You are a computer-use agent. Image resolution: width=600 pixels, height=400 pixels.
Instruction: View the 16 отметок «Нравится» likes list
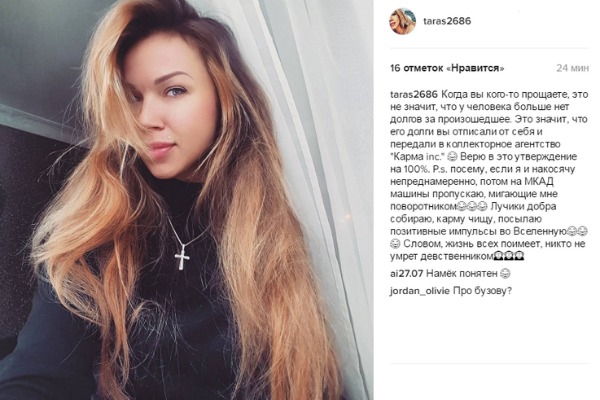pos(447,68)
